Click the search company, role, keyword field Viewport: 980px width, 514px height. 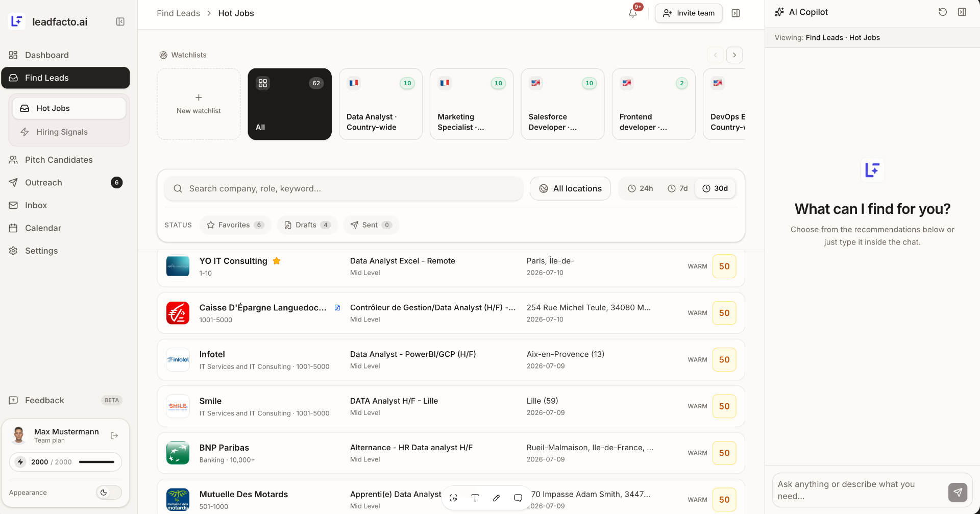(344, 189)
